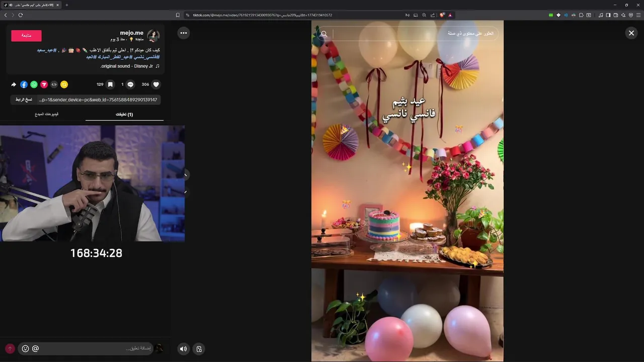Like the video with the heart icon
Viewport: 644px width, 362px height.
(156, 84)
